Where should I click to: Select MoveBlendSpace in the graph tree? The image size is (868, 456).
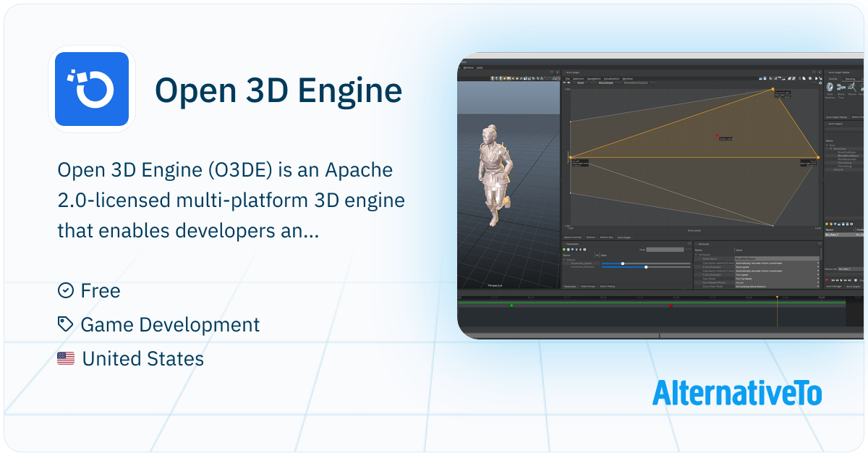pos(848,156)
